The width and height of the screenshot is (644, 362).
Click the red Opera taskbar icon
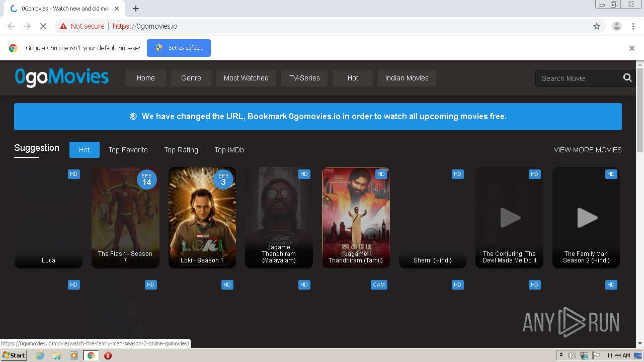[108, 355]
